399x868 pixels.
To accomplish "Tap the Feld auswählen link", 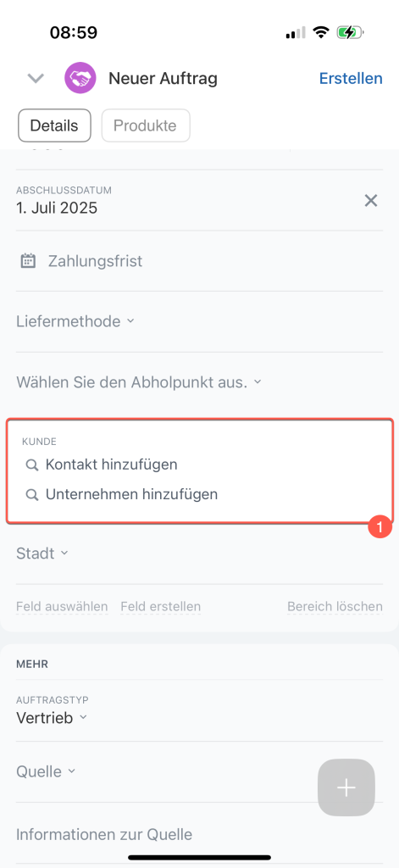I will 62,606.
